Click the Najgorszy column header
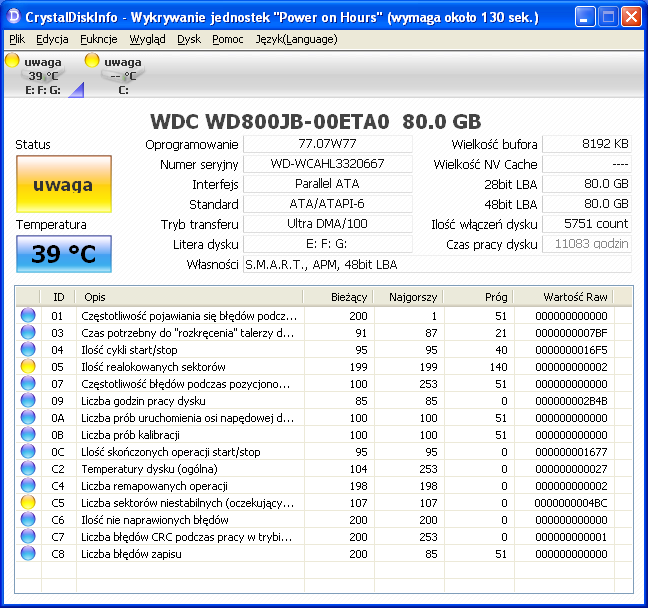648x608 pixels. tap(409, 297)
